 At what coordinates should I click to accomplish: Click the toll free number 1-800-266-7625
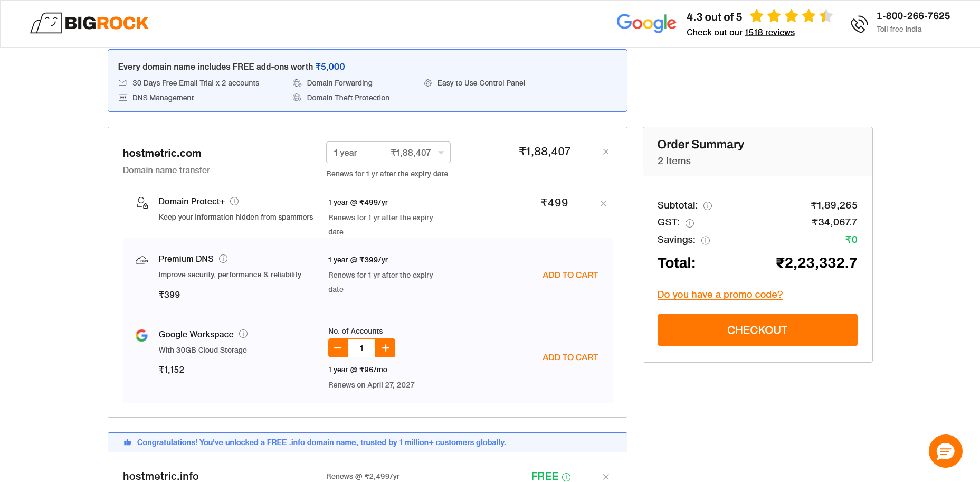click(913, 16)
